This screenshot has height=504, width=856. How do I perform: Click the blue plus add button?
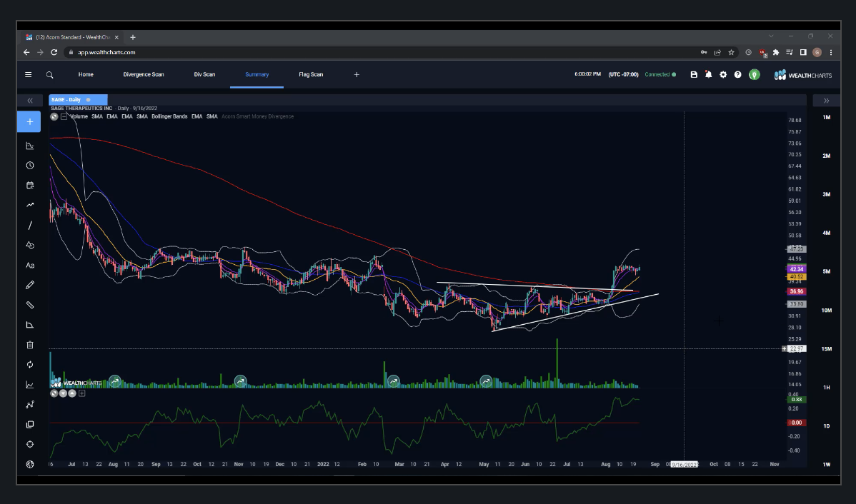(x=29, y=121)
